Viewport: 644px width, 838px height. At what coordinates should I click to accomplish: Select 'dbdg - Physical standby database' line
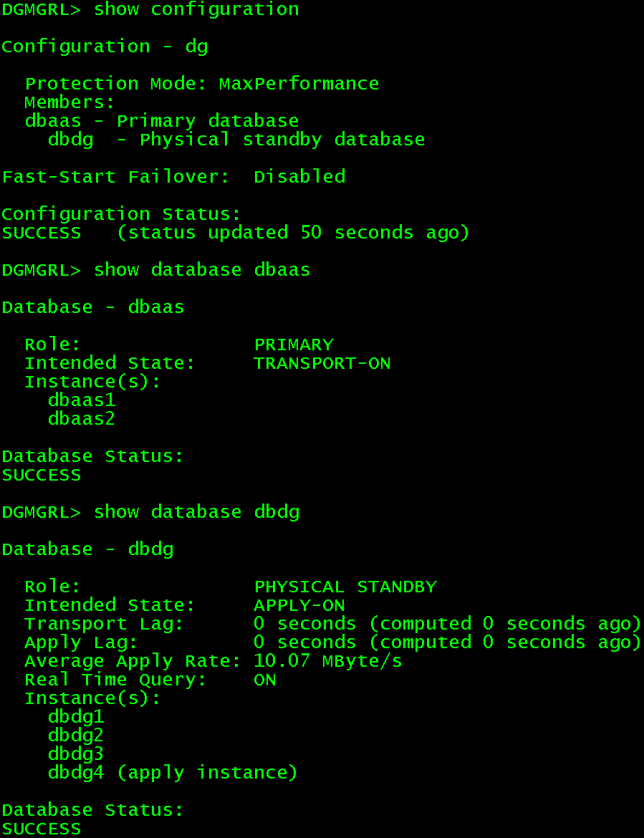[236, 140]
